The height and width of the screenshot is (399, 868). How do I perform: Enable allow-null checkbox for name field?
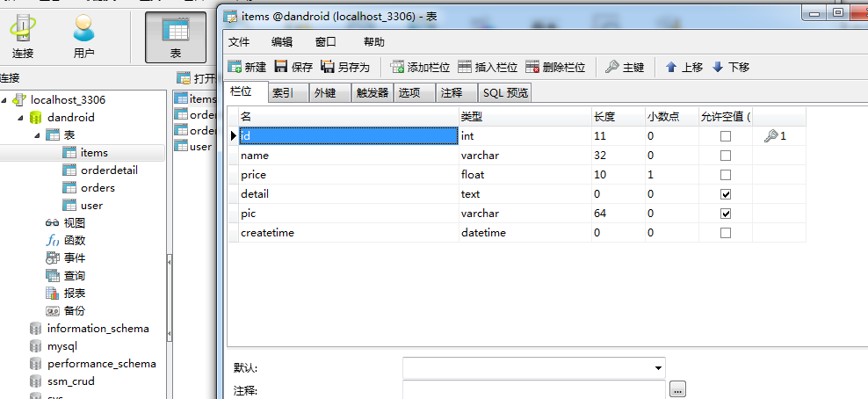726,156
